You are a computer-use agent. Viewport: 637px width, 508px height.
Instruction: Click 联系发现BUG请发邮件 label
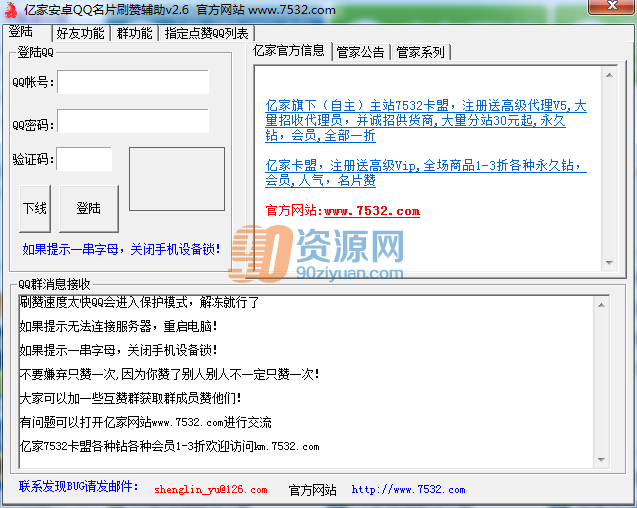click(78, 486)
